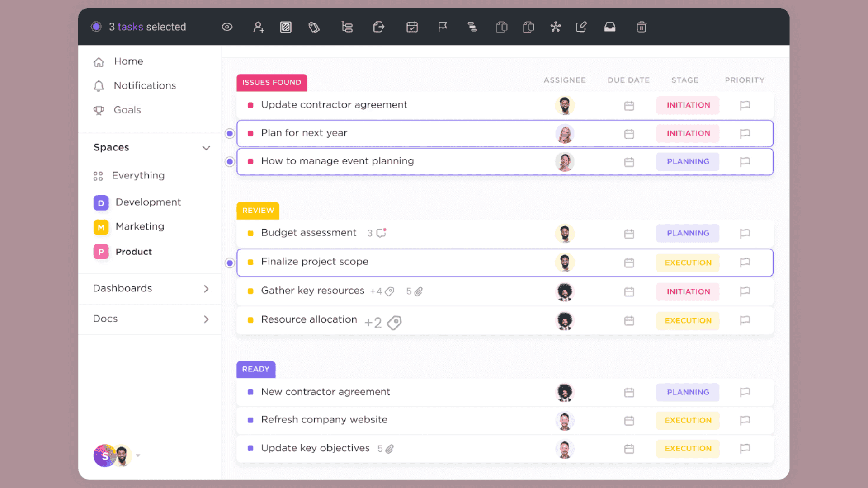Image resolution: width=868 pixels, height=488 pixels.
Task: Click assignee avatar on Refresh company website
Action: point(565,421)
